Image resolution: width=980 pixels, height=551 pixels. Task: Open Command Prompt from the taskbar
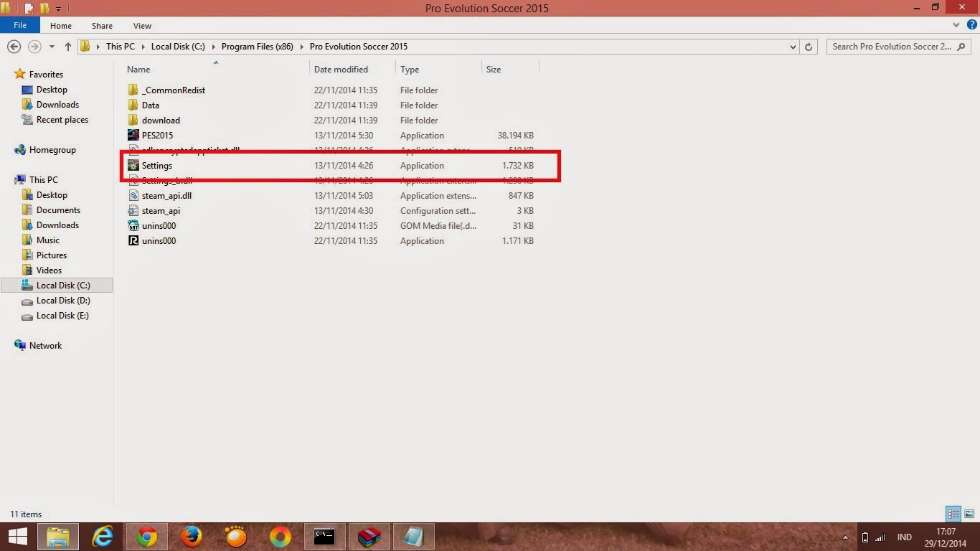coord(325,537)
